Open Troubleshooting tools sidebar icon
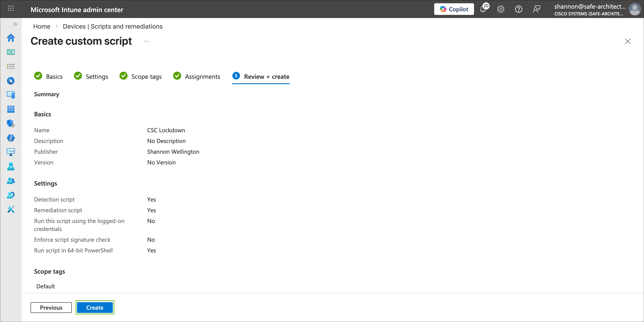 pyautogui.click(x=11, y=209)
